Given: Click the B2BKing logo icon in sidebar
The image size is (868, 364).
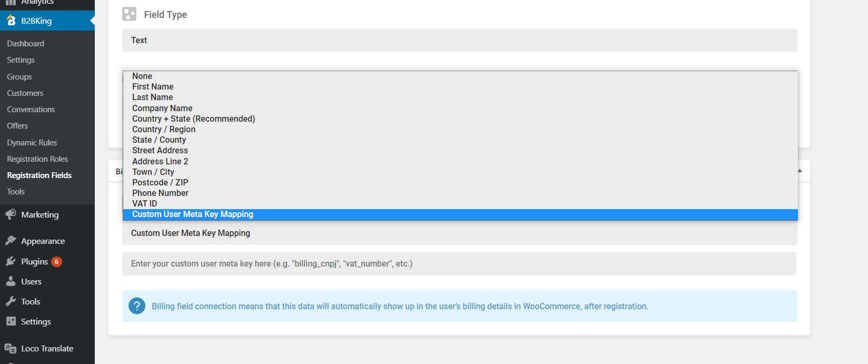Looking at the screenshot, I should [x=11, y=21].
